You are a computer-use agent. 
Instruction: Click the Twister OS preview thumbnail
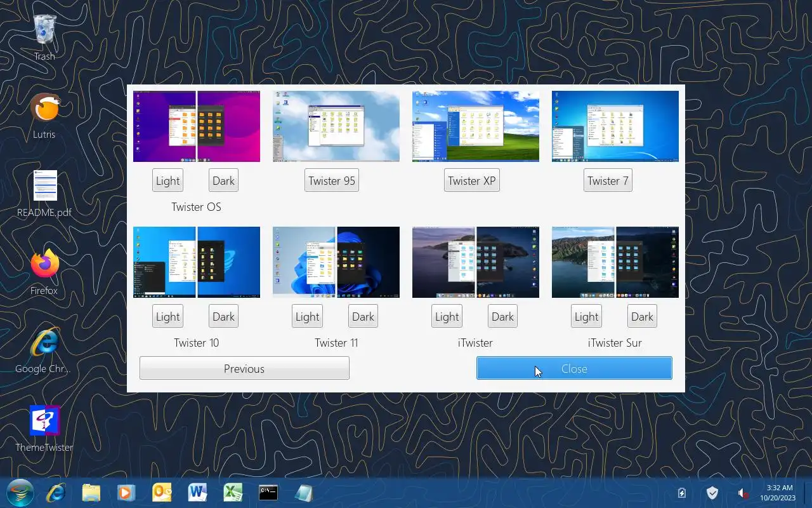tap(197, 126)
